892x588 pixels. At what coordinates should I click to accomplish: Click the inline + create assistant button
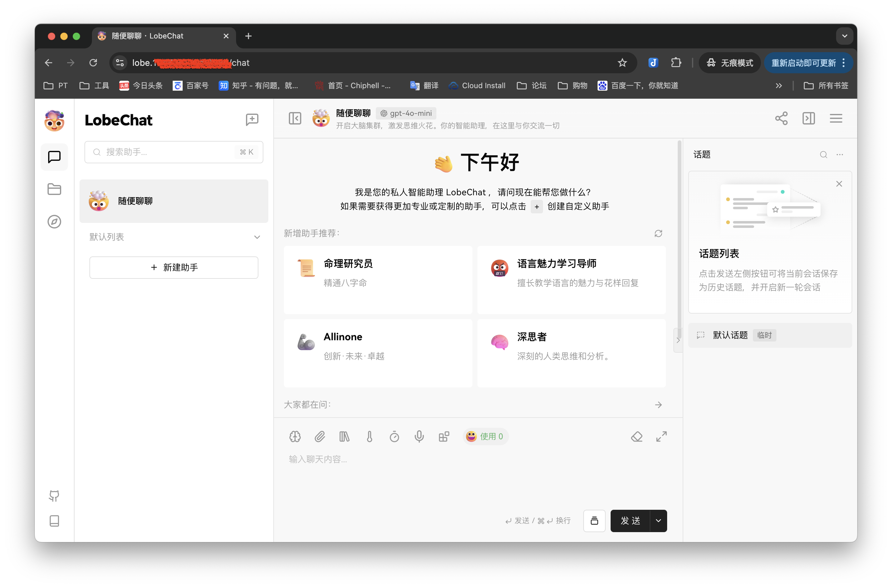coord(536,207)
